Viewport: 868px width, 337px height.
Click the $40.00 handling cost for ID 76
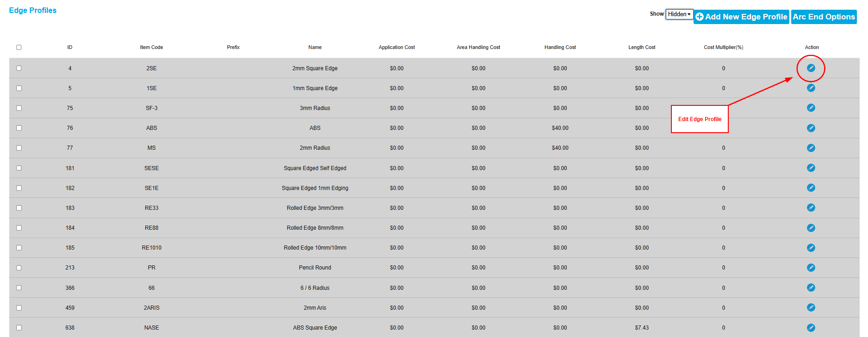(x=560, y=128)
